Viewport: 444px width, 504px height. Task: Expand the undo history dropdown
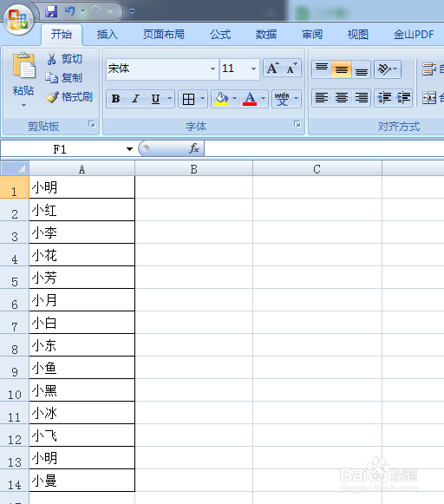82,11
